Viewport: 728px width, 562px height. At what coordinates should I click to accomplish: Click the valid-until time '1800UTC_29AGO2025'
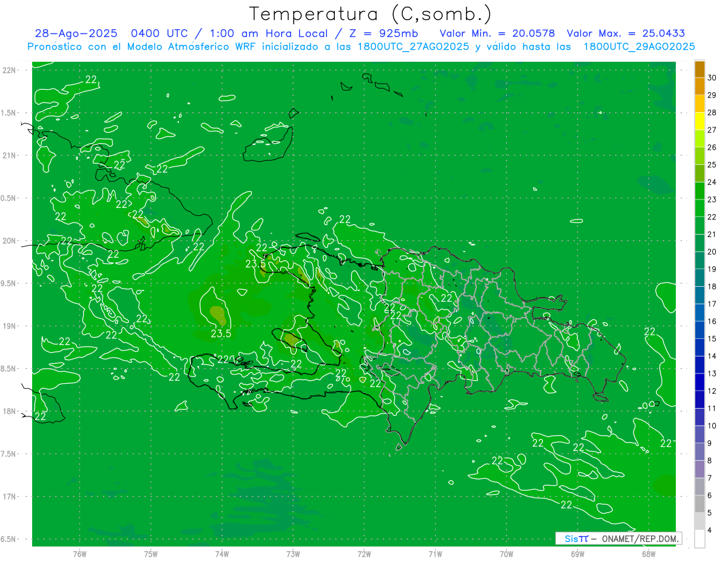pyautogui.click(x=639, y=47)
